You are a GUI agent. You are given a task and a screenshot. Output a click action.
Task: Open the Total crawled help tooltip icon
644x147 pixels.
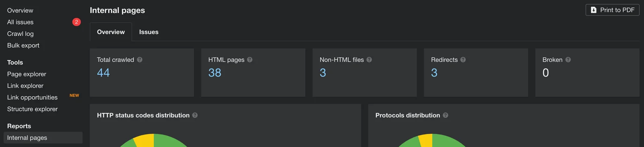click(140, 59)
